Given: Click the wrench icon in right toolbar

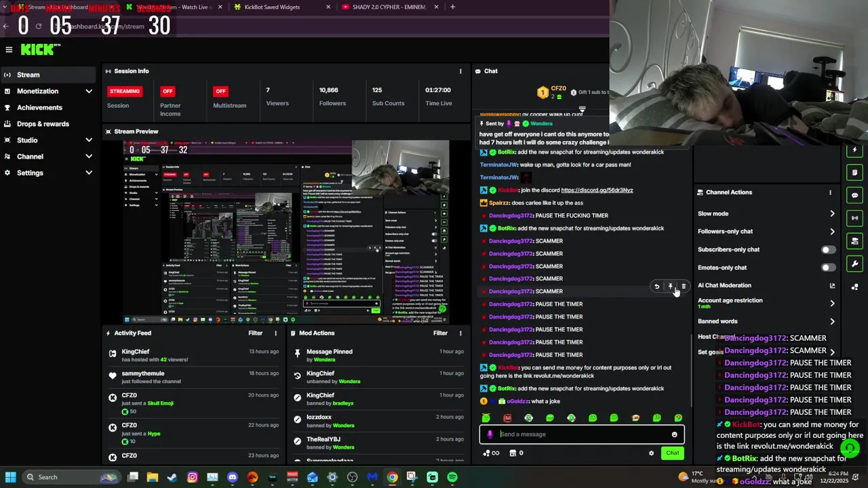Looking at the screenshot, I should (854, 264).
